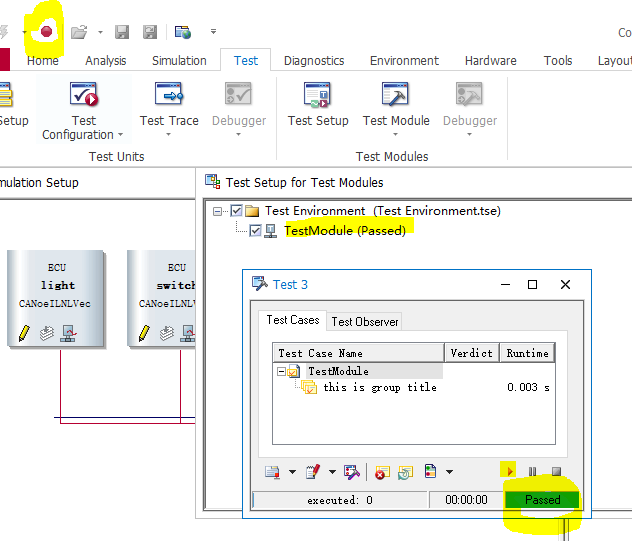This screenshot has width=632, height=541.
Task: Toggle the Test Environment checkbox
Action: click(236, 210)
